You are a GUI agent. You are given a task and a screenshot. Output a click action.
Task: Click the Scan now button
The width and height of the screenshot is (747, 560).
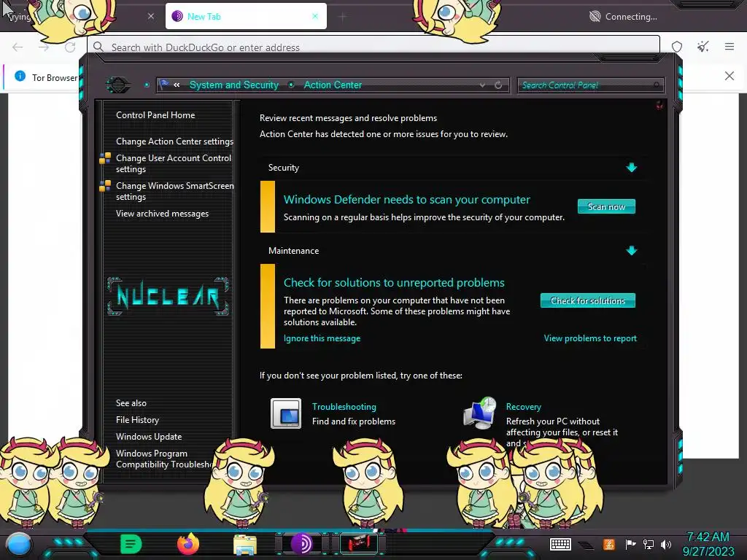[x=606, y=206]
